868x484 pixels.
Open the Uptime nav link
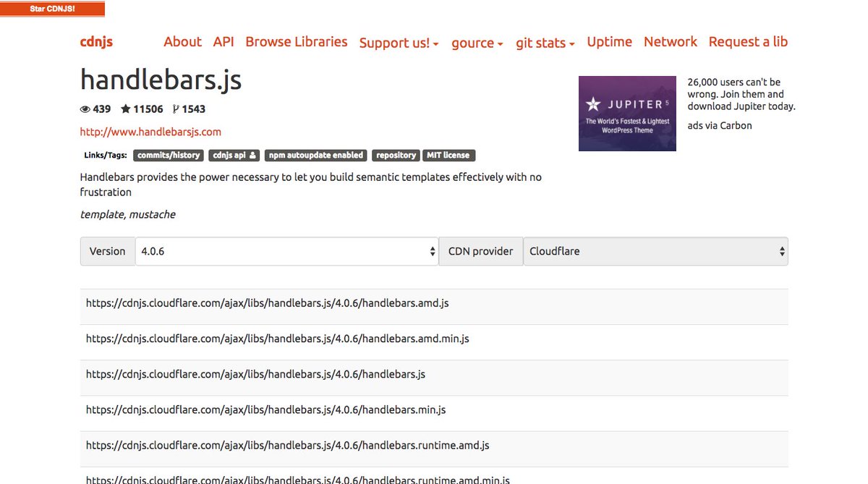tap(610, 42)
